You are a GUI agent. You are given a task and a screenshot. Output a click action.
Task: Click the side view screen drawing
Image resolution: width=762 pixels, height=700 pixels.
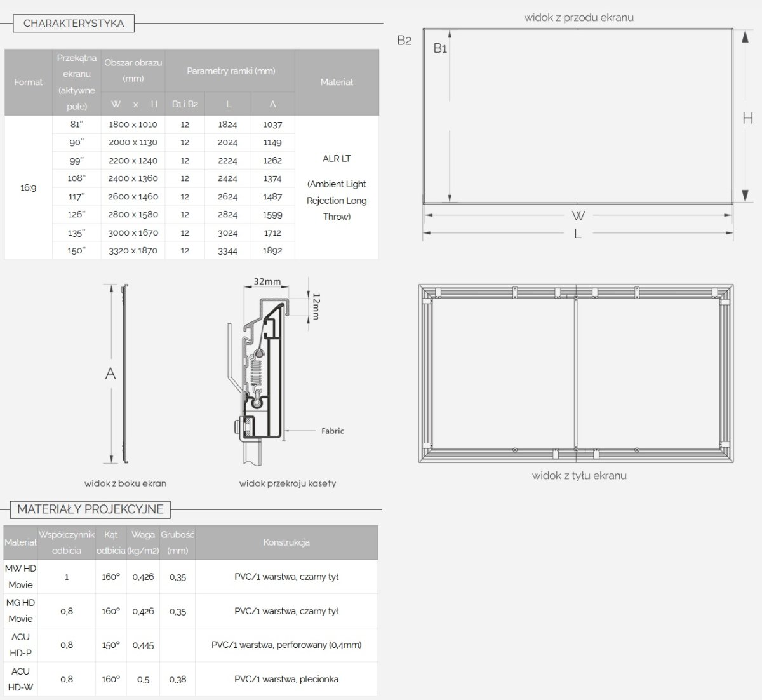tap(124, 374)
